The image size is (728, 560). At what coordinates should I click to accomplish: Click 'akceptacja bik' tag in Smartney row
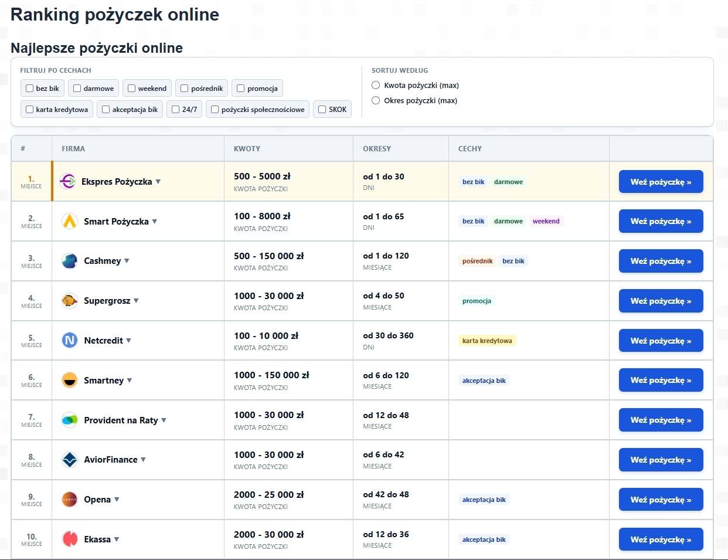(484, 381)
